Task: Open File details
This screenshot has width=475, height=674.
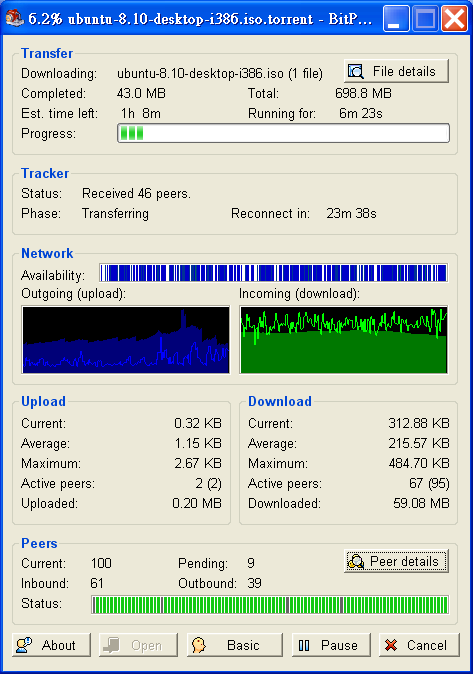Action: (396, 71)
